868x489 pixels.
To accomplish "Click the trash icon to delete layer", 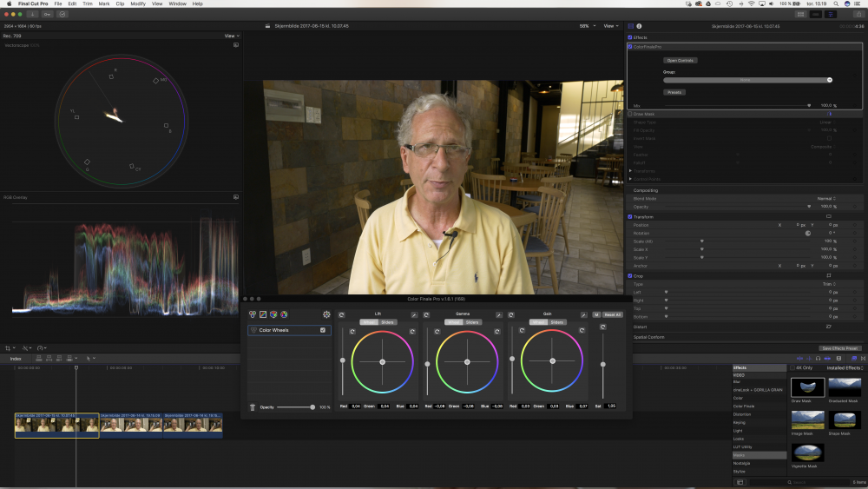I will pyautogui.click(x=253, y=406).
